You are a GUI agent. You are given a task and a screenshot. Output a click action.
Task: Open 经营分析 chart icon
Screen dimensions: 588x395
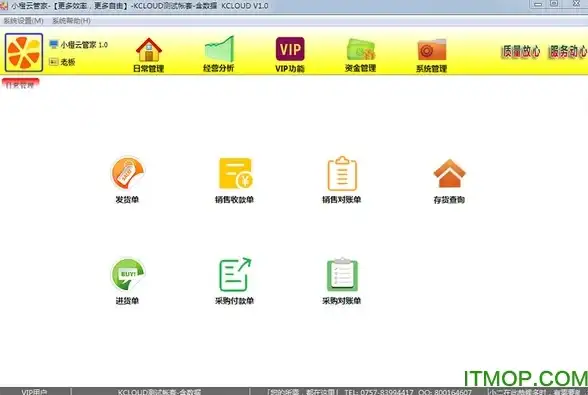click(x=219, y=50)
